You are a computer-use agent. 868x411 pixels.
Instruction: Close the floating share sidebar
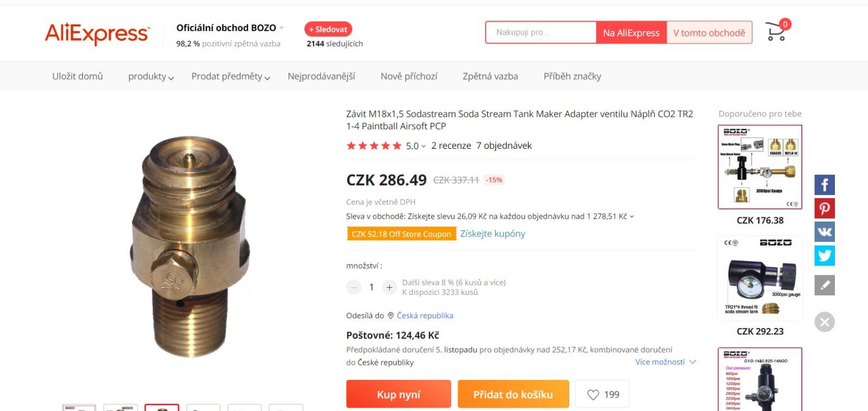click(x=824, y=322)
